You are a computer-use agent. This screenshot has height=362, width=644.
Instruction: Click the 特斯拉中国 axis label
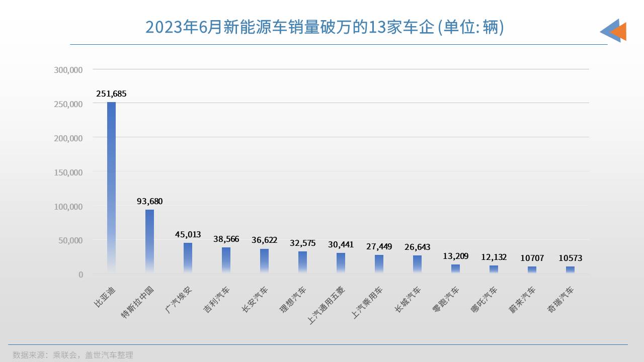click(137, 302)
